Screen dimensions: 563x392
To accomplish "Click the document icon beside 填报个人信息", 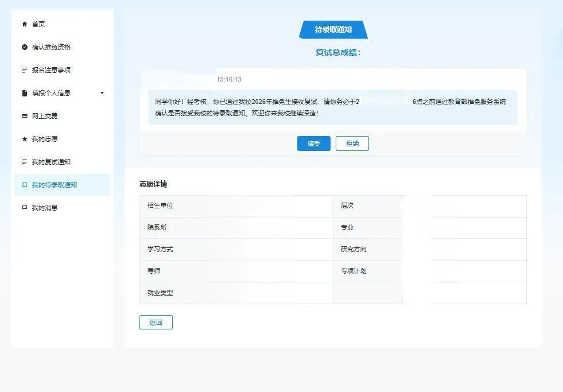I will 25,93.
